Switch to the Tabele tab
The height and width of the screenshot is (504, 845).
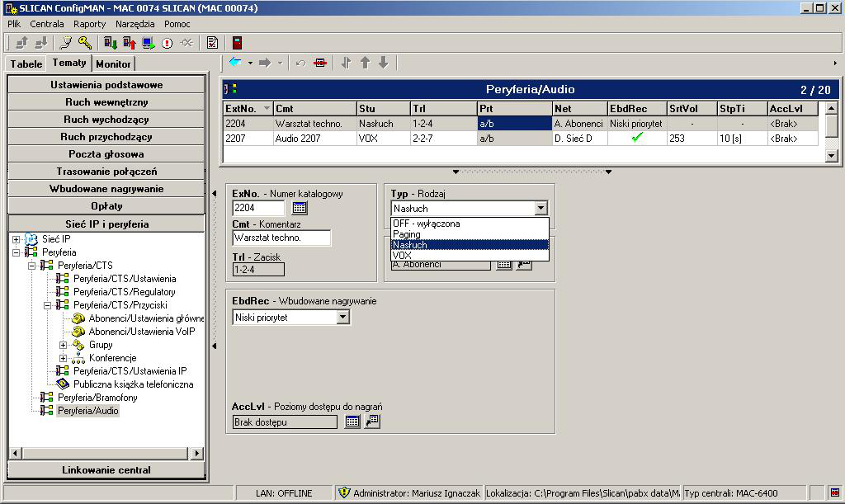[x=26, y=64]
